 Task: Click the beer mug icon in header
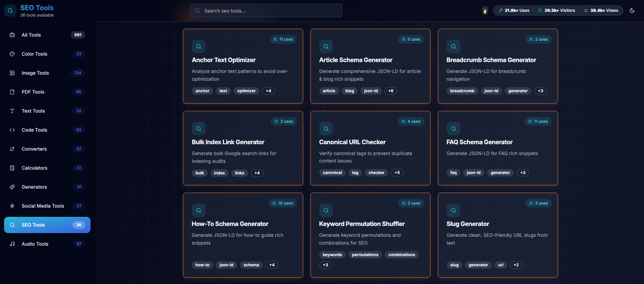tap(485, 11)
